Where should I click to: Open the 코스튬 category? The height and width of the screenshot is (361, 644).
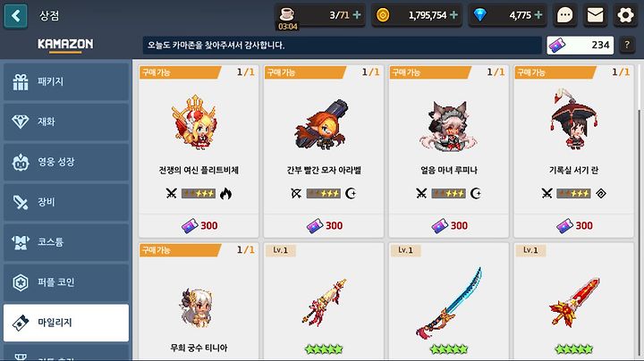click(66, 242)
